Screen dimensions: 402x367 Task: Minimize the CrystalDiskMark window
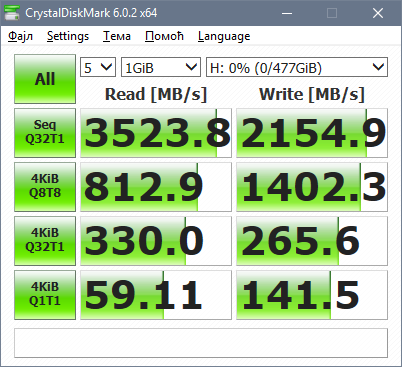tap(287, 13)
